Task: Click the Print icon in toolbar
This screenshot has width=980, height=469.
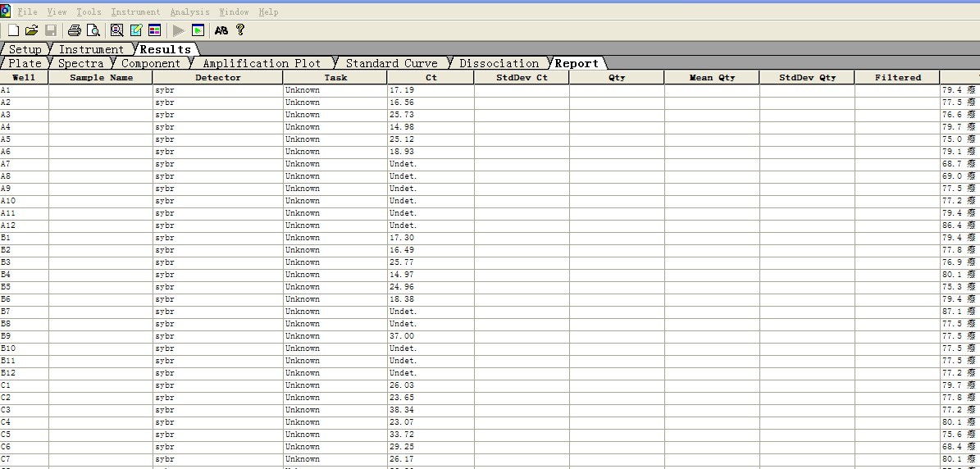Action: click(75, 30)
